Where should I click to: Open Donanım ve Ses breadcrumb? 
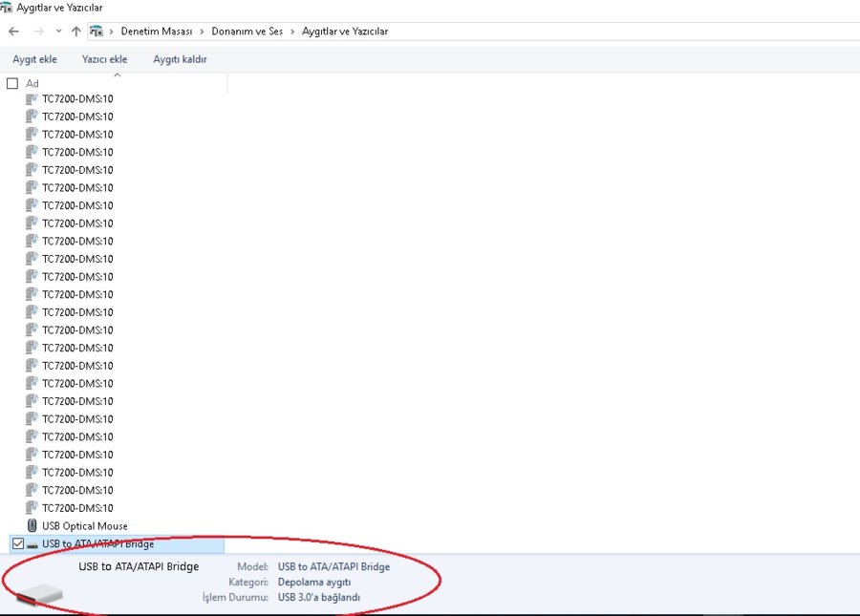(x=247, y=32)
